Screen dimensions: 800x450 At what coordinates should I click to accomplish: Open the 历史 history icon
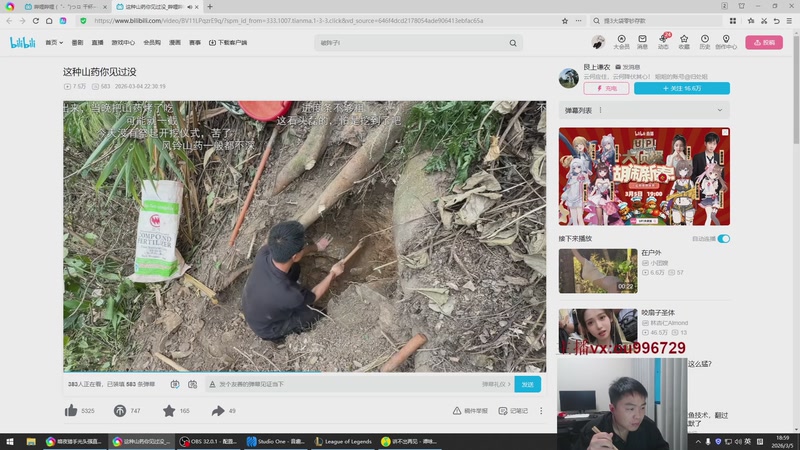pyautogui.click(x=705, y=42)
